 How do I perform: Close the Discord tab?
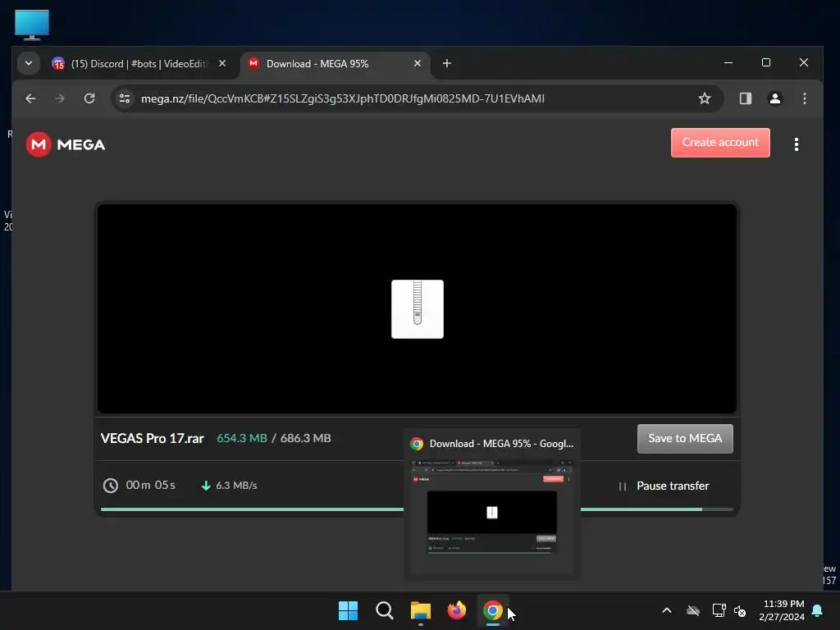click(x=221, y=63)
